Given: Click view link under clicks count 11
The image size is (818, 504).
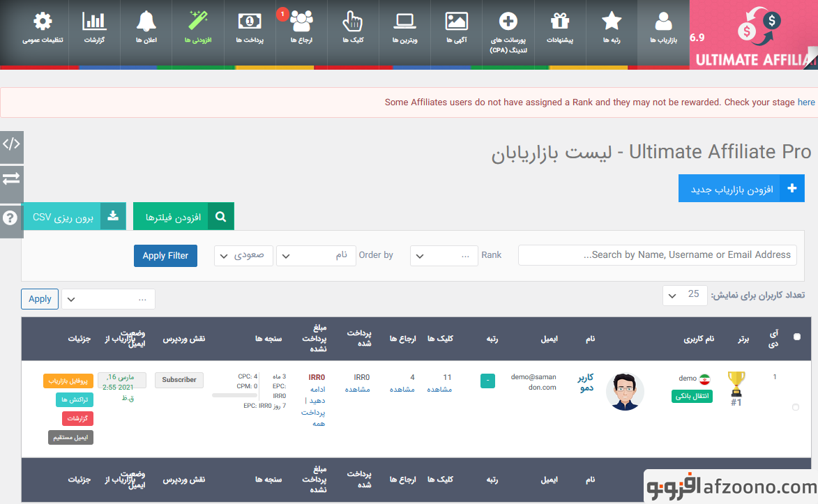Looking at the screenshot, I should pos(440,390).
